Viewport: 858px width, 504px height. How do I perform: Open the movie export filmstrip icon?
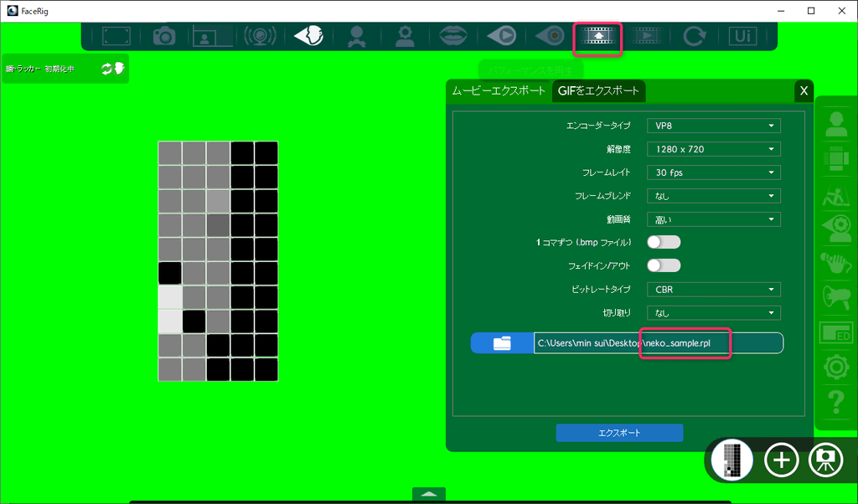point(597,36)
